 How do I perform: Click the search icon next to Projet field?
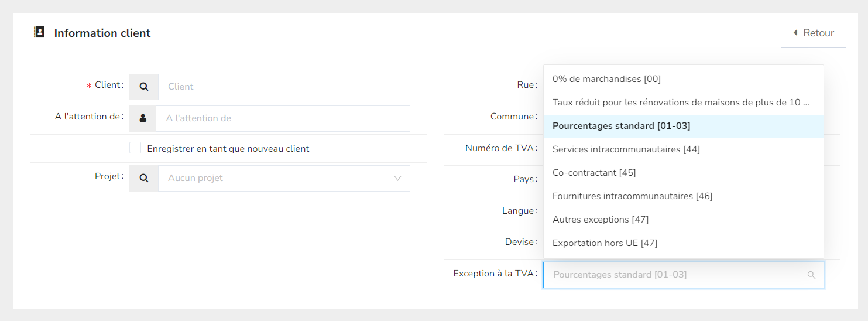coord(144,178)
